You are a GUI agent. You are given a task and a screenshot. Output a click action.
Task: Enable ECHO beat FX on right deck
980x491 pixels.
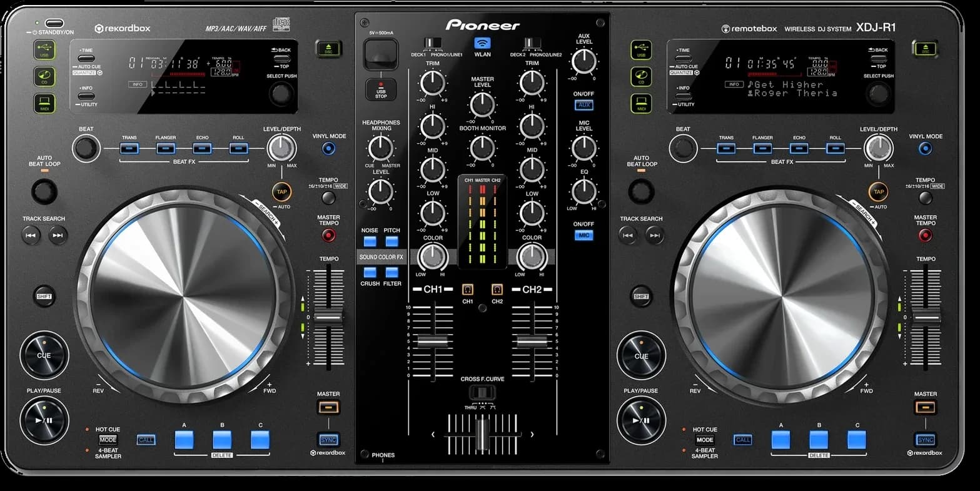point(799,148)
